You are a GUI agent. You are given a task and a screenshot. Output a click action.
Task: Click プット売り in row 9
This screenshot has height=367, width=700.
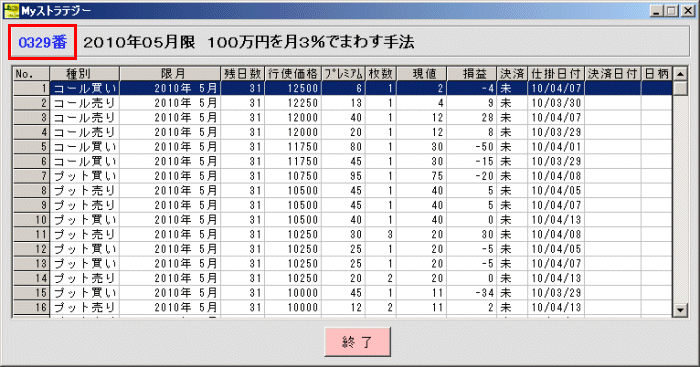coord(85,205)
